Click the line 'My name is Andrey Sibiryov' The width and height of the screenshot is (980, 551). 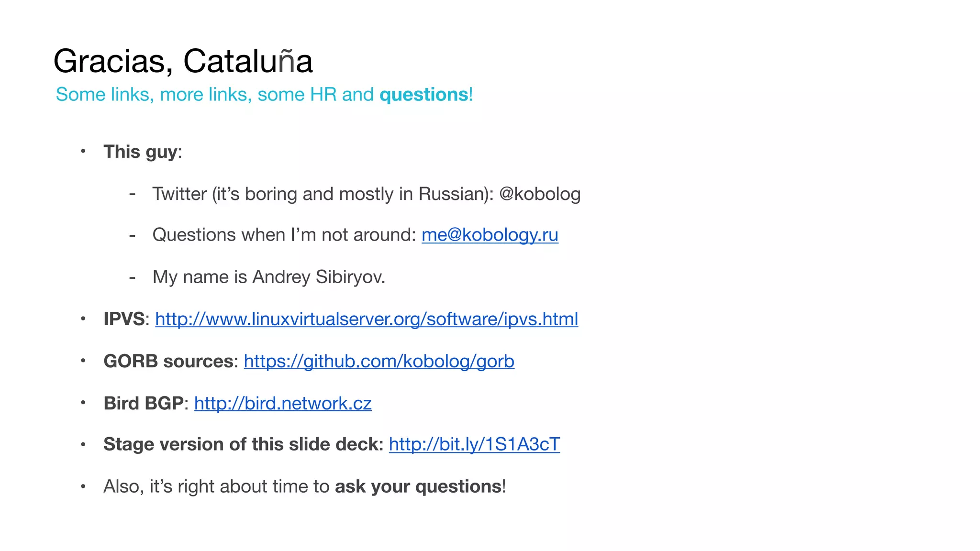[x=269, y=277]
